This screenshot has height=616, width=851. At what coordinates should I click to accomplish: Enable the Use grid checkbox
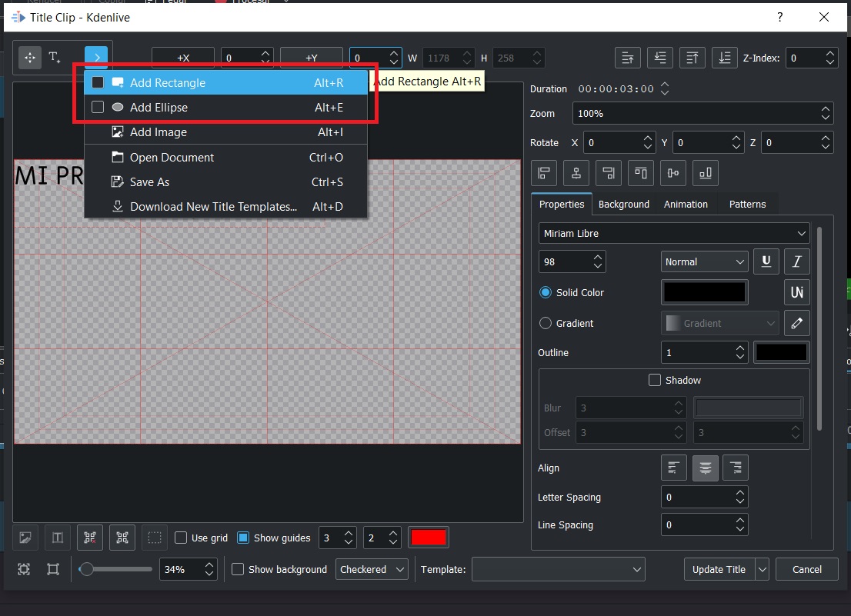181,538
